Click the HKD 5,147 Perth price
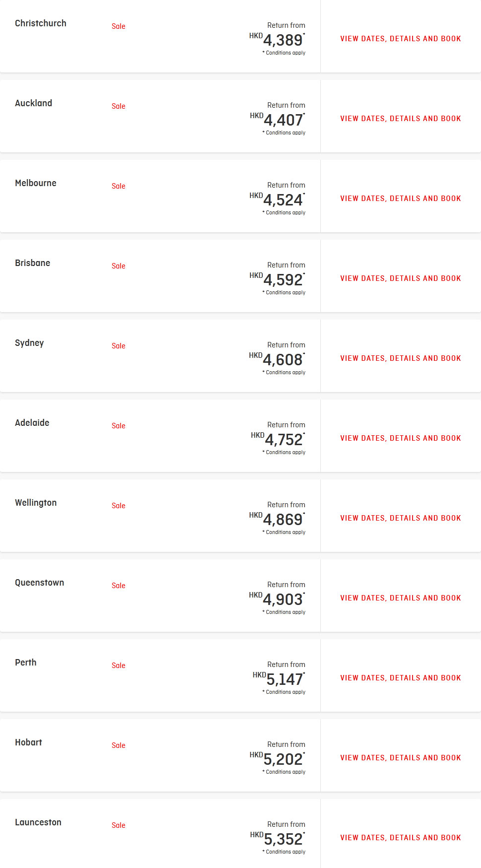The image size is (481, 868). coord(279,679)
